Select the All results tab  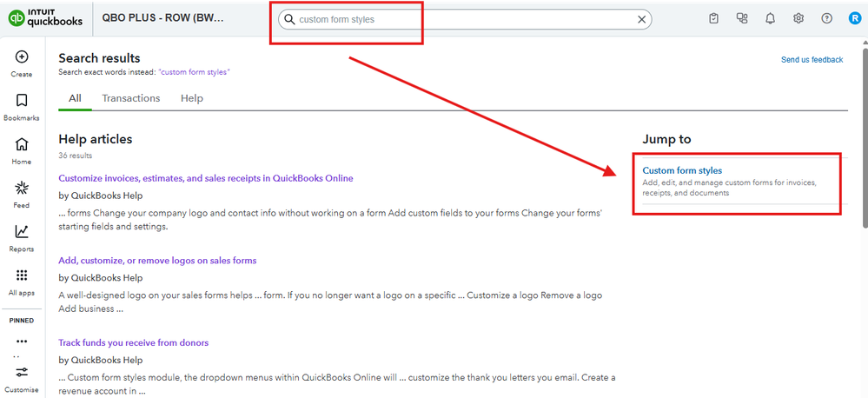tap(75, 98)
